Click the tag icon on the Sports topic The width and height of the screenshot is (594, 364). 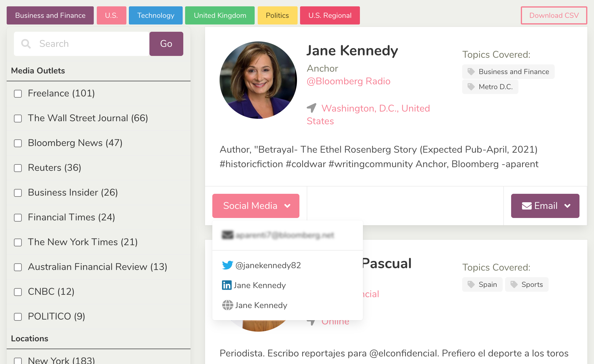pos(514,284)
